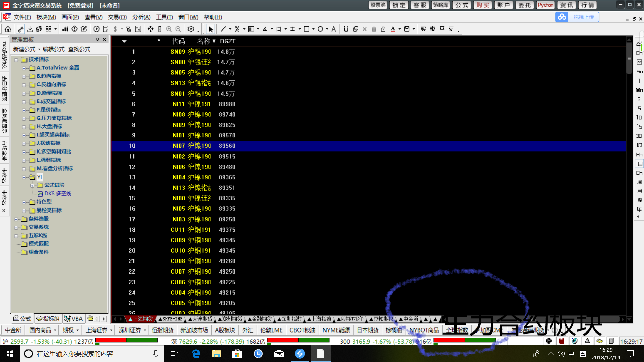
Task: Click the zoom out magnifier icon
Action: tap(178, 29)
